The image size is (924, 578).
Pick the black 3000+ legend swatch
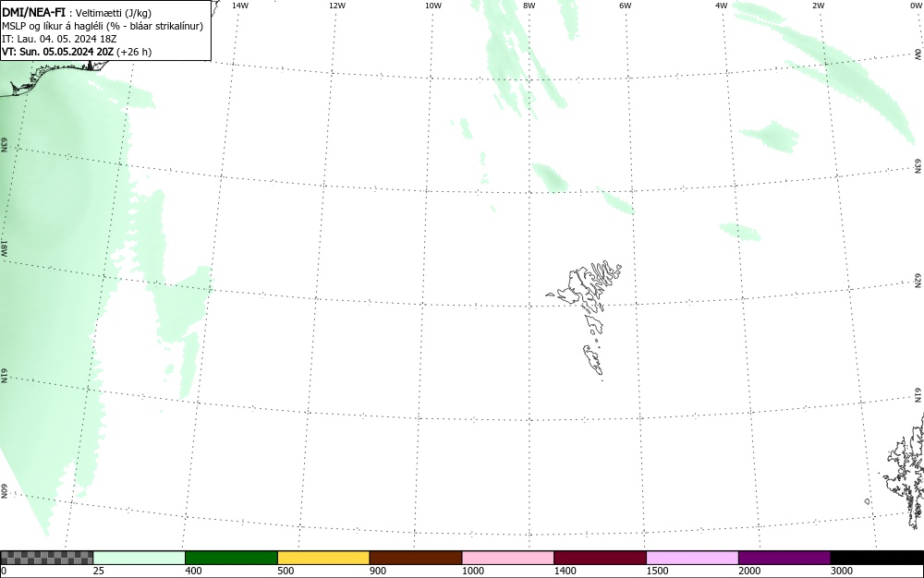point(877,558)
